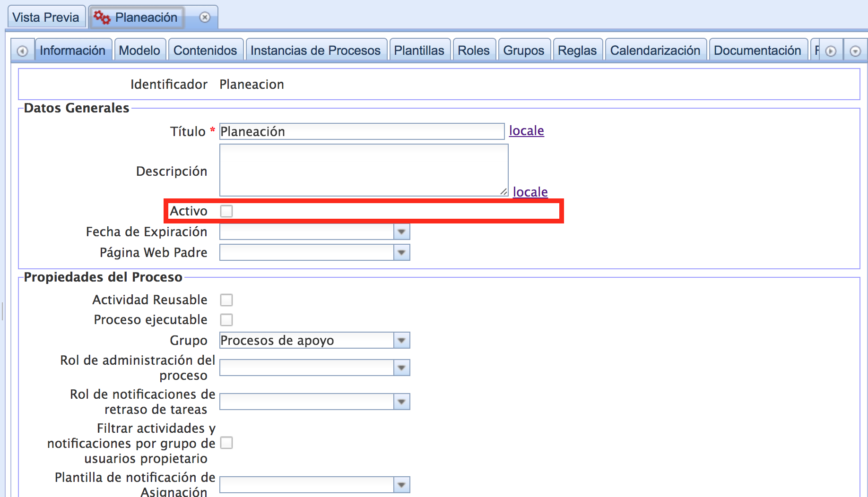The height and width of the screenshot is (497, 868).
Task: Check Filtrar actividades por grupo propietario
Action: tap(226, 443)
